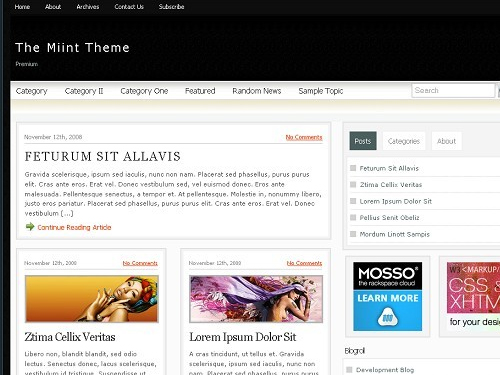Screen dimensions: 500x375
Task: Open Ztima Cellix Veritas in sidebar posts list
Action: (391, 185)
